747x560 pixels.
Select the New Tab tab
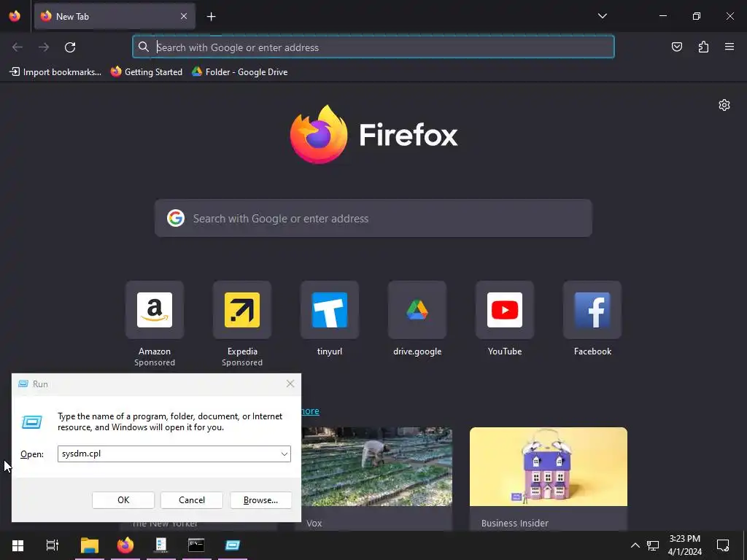pyautogui.click(x=115, y=16)
